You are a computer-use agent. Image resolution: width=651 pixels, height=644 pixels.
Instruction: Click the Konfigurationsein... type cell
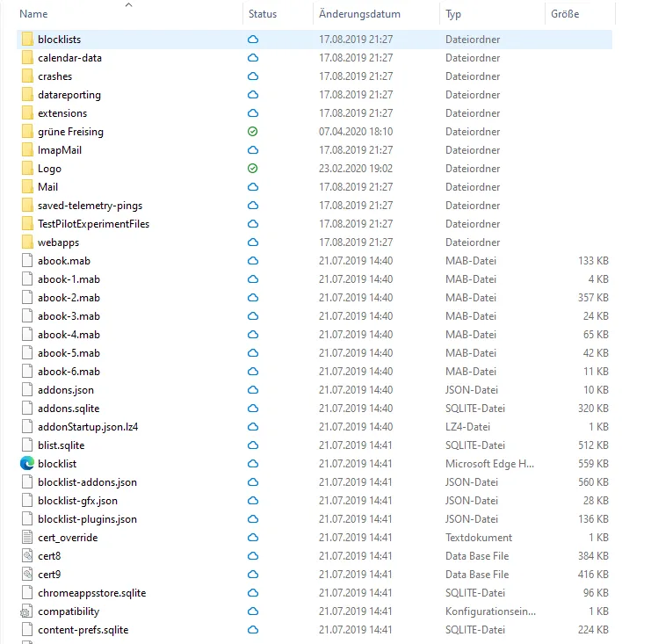click(x=491, y=611)
